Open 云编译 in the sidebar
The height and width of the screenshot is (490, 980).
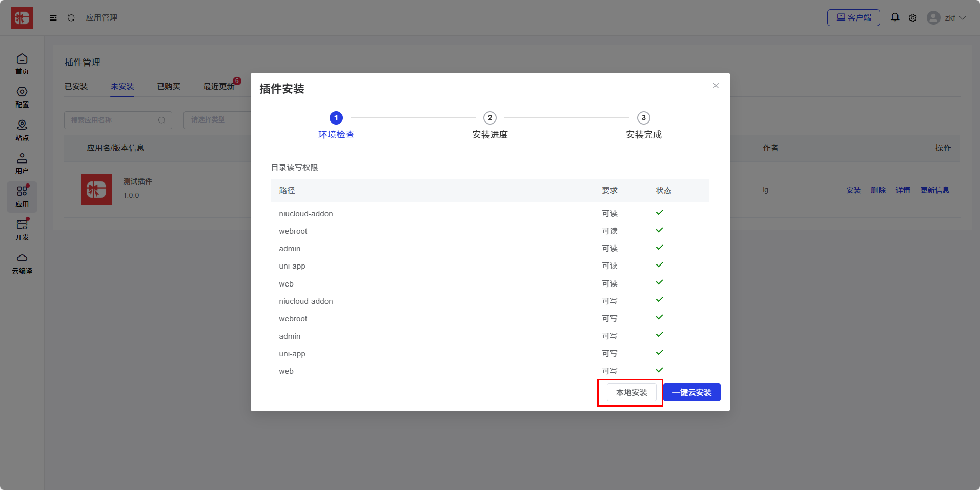coord(22,263)
